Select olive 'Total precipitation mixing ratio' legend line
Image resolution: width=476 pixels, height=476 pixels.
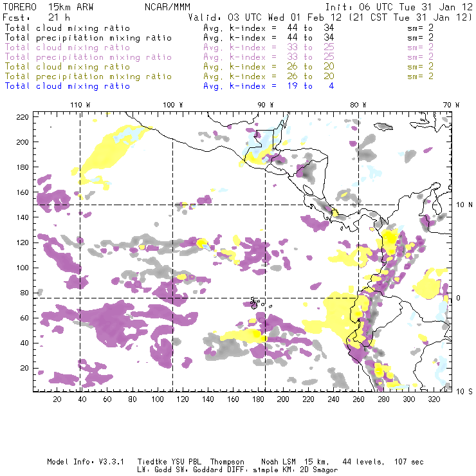pyautogui.click(x=88, y=76)
